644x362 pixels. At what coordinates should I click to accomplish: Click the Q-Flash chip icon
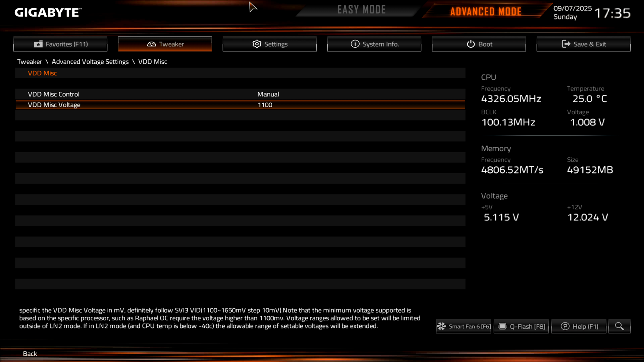click(502, 326)
